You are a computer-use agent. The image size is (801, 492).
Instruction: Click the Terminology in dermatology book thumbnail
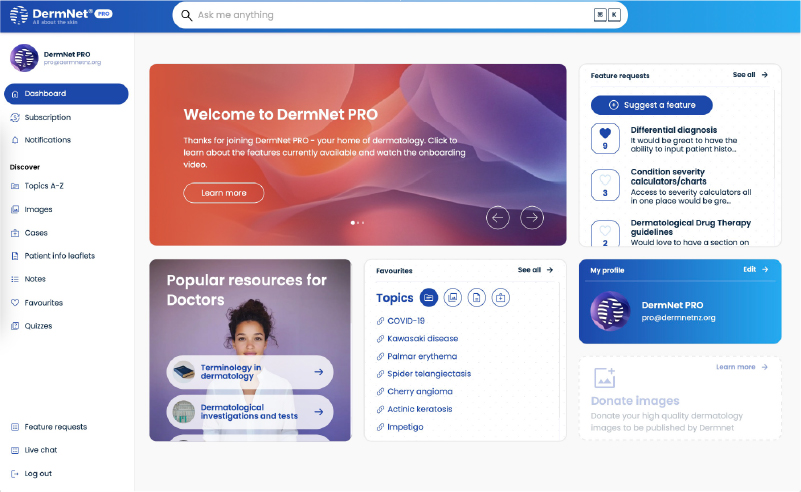183,372
